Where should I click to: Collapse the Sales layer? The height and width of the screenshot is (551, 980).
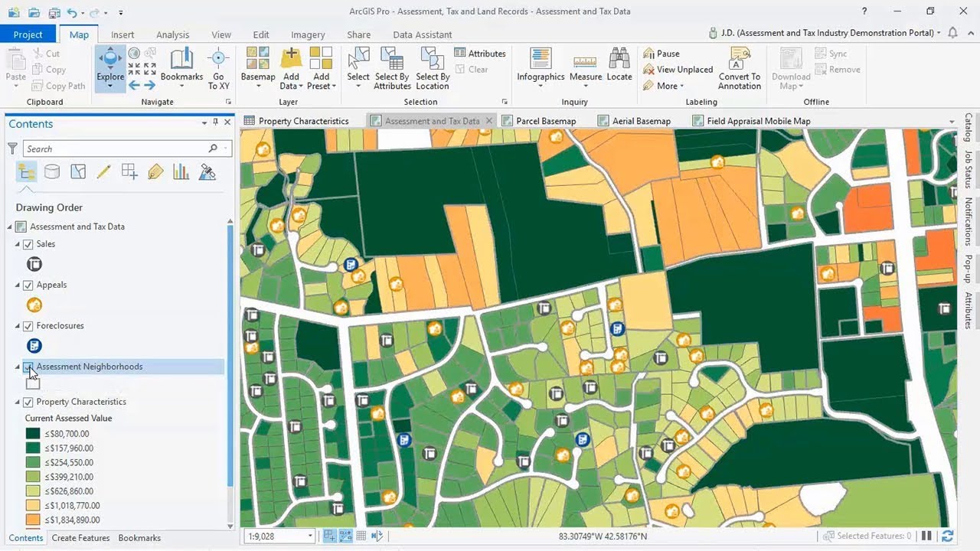[x=18, y=244]
